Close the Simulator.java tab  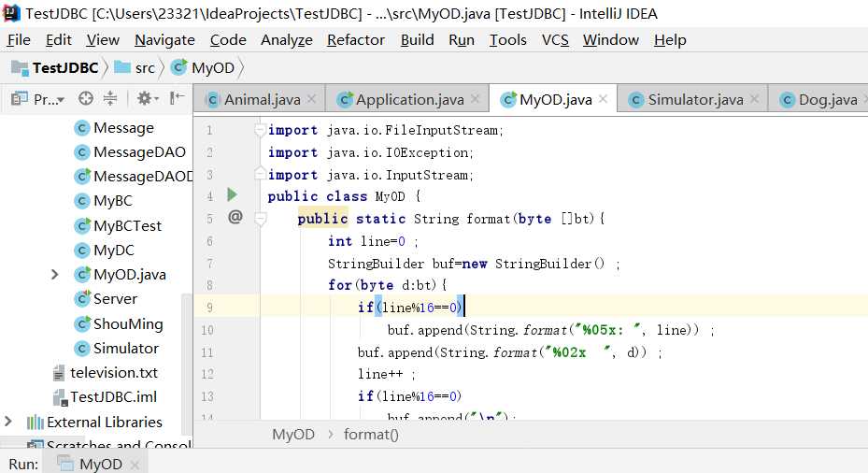tap(754, 98)
